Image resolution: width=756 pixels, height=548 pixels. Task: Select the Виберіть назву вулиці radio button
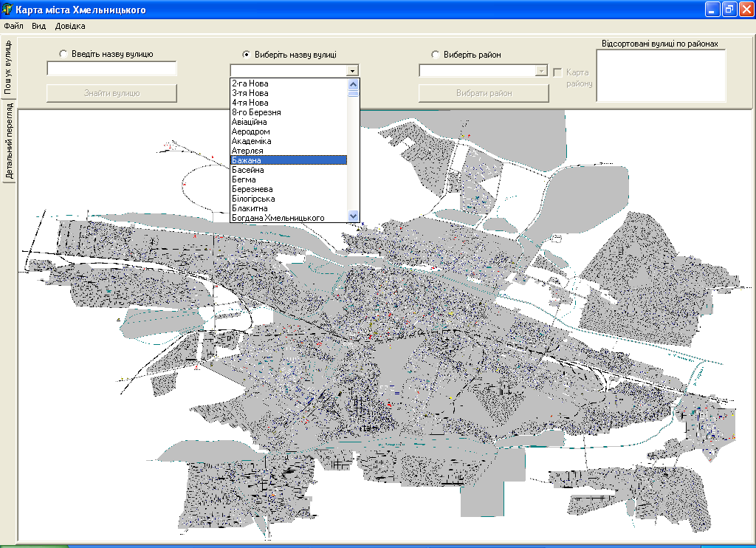pyautogui.click(x=247, y=54)
